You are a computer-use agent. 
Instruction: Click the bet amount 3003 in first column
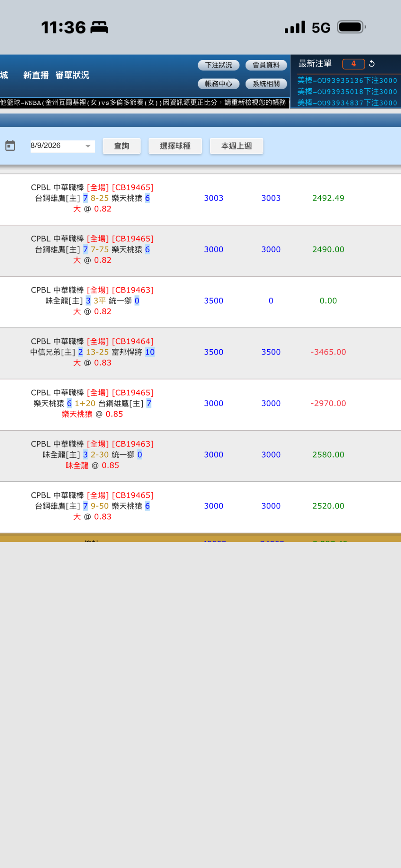click(x=213, y=198)
